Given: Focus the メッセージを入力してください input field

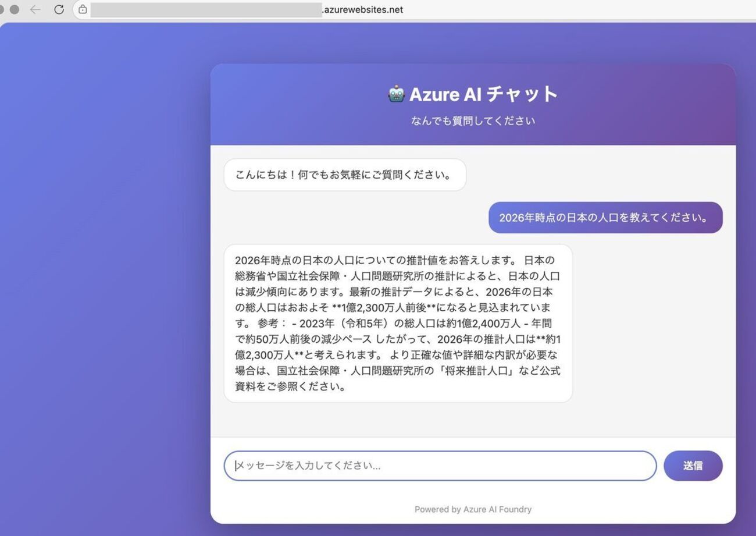Looking at the screenshot, I should pyautogui.click(x=440, y=466).
